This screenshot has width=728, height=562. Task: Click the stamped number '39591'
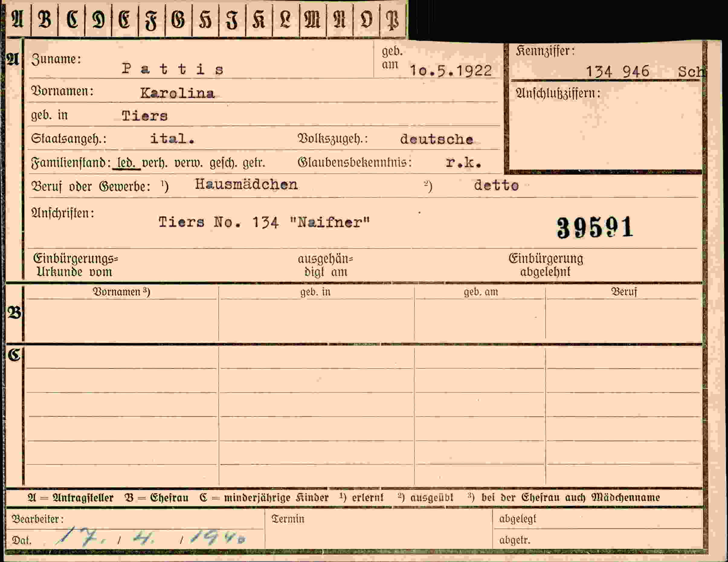[595, 228]
